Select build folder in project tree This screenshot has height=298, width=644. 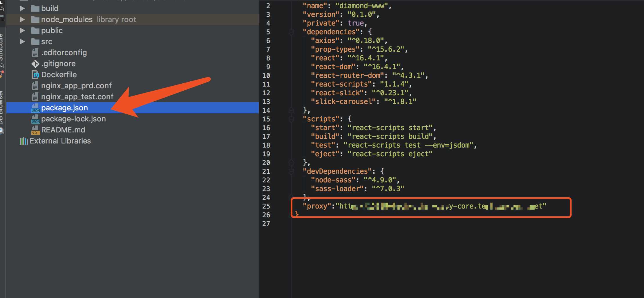click(50, 8)
